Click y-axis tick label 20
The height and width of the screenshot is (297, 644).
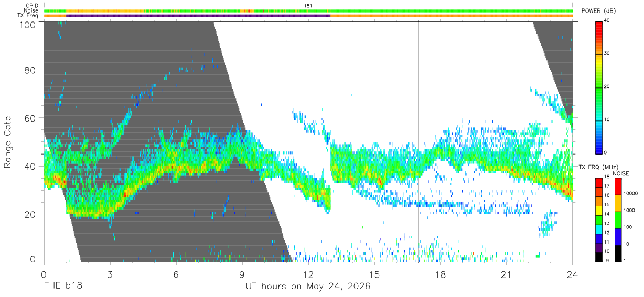click(31, 214)
